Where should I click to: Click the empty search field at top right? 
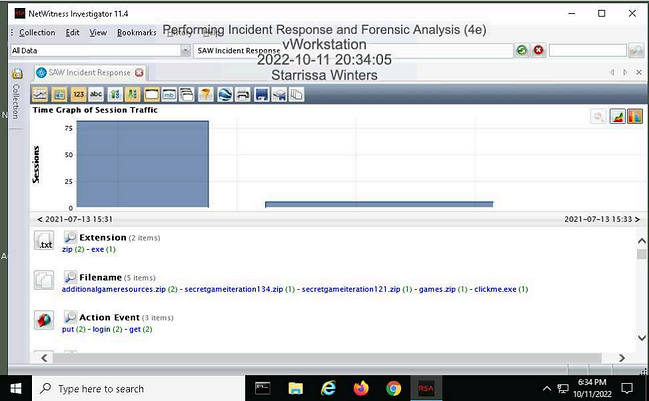(587, 50)
